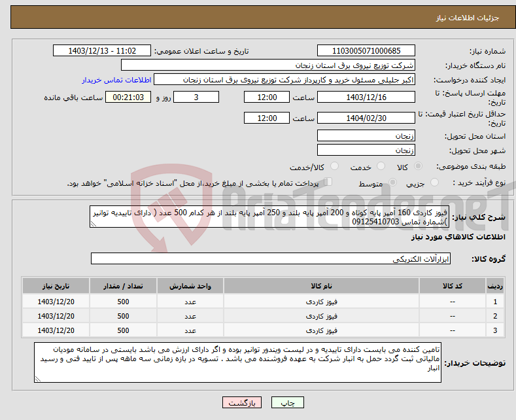Select the کالا radio button
516x420 pixels.
418,166
